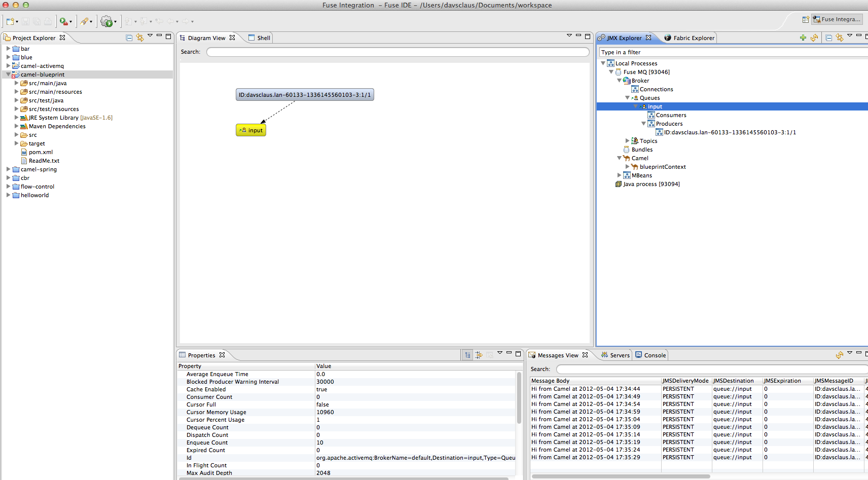
Task: Click the JMX Explorer filter field
Action: pyautogui.click(x=734, y=52)
